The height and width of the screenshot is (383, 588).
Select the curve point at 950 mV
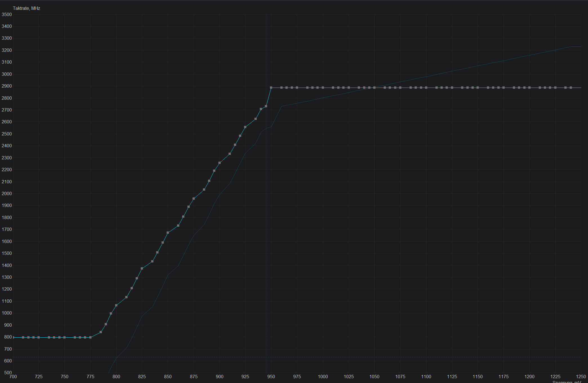coord(271,88)
